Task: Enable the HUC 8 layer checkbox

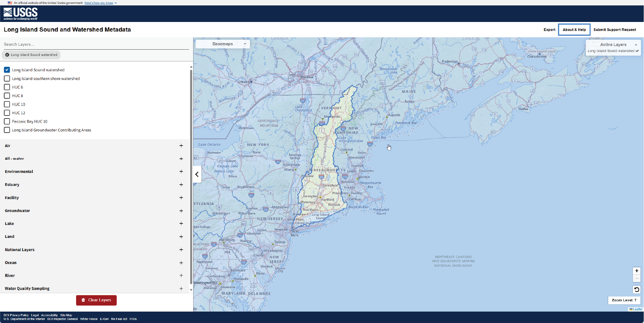Action: click(7, 96)
